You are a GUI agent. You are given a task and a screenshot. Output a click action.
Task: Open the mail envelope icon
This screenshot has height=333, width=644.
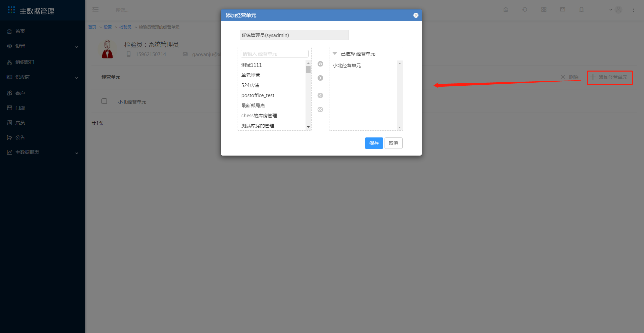coord(563,9)
